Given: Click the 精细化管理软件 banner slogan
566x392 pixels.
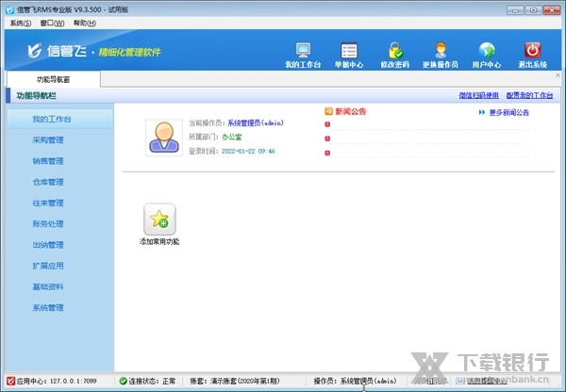Looking at the screenshot, I should click(x=129, y=52).
